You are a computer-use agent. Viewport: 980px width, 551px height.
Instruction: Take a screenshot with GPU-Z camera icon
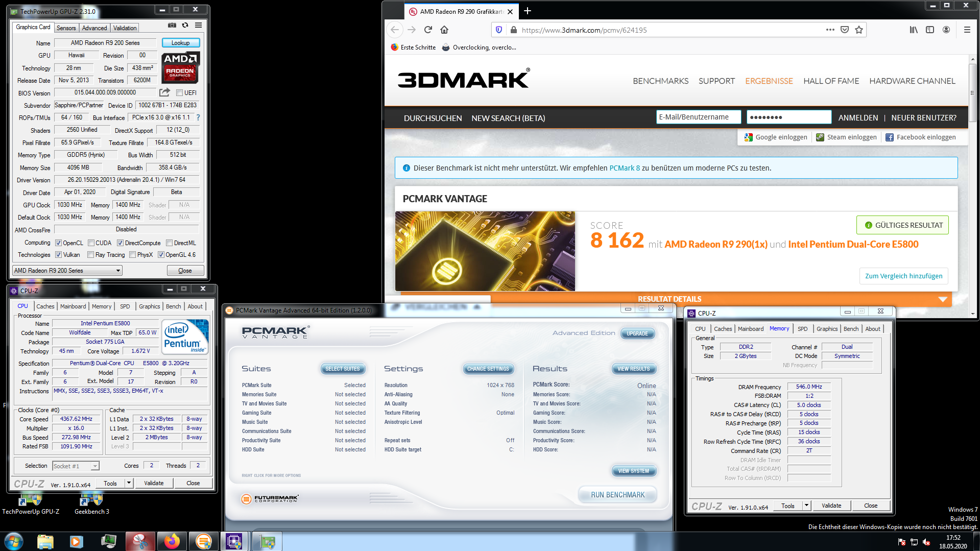(x=172, y=25)
